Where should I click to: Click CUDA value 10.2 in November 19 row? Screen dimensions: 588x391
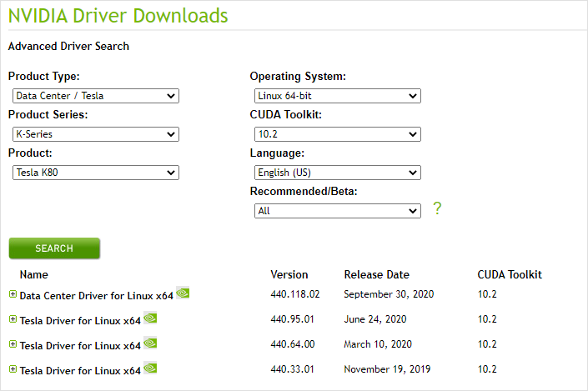pyautogui.click(x=487, y=369)
